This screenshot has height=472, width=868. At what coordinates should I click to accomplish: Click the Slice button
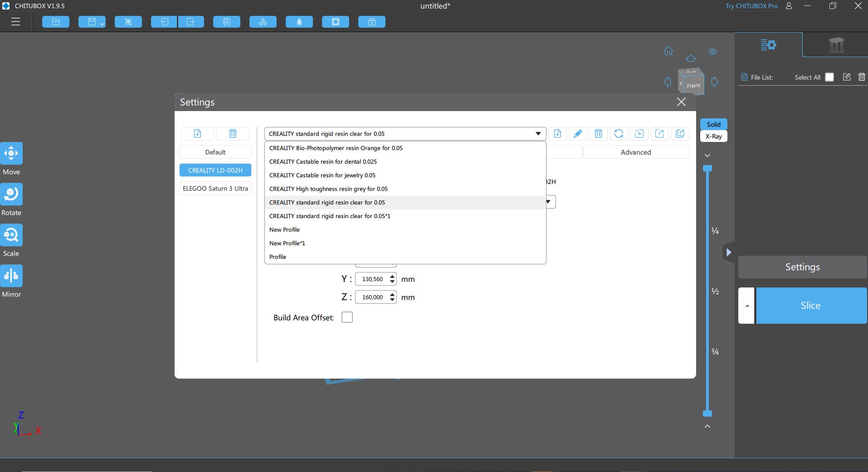click(x=811, y=306)
